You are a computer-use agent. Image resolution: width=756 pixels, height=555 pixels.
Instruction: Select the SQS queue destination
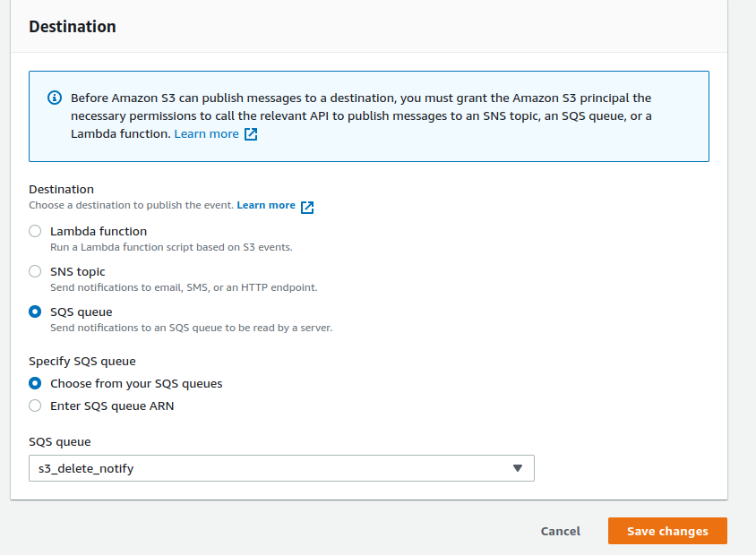point(34,312)
